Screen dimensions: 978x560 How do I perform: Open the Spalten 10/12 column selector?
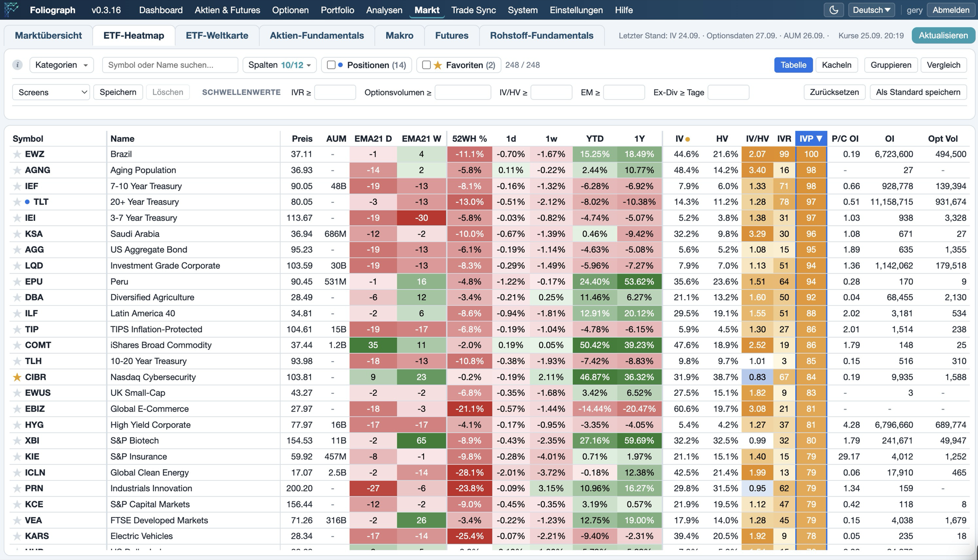(x=280, y=65)
